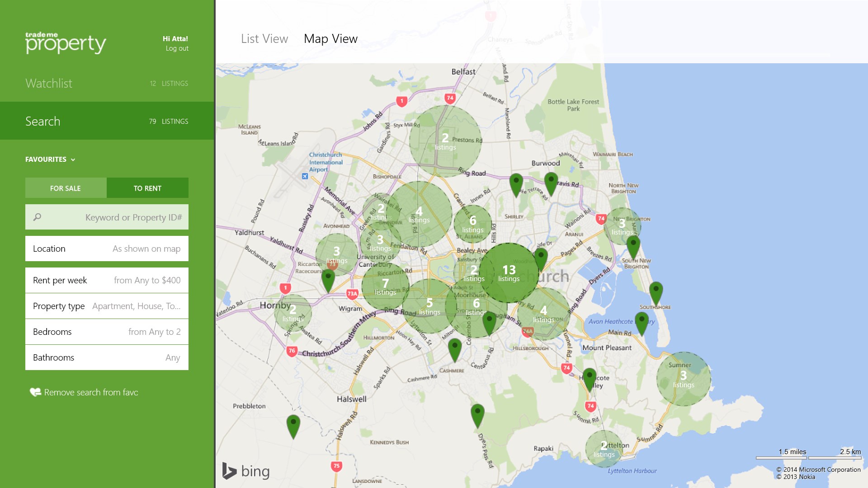Click the Lyttelton 2 listings cluster
The image size is (868, 488).
pos(604,449)
